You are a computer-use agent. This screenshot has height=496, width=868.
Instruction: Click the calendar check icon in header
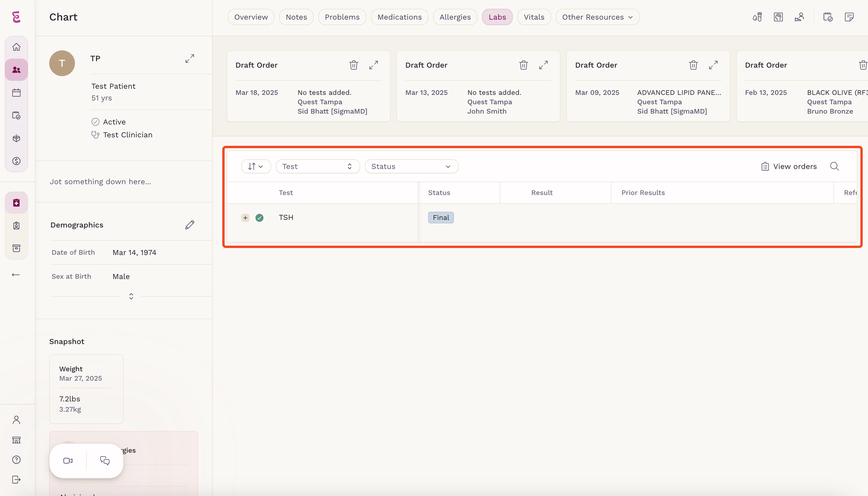pyautogui.click(x=828, y=17)
